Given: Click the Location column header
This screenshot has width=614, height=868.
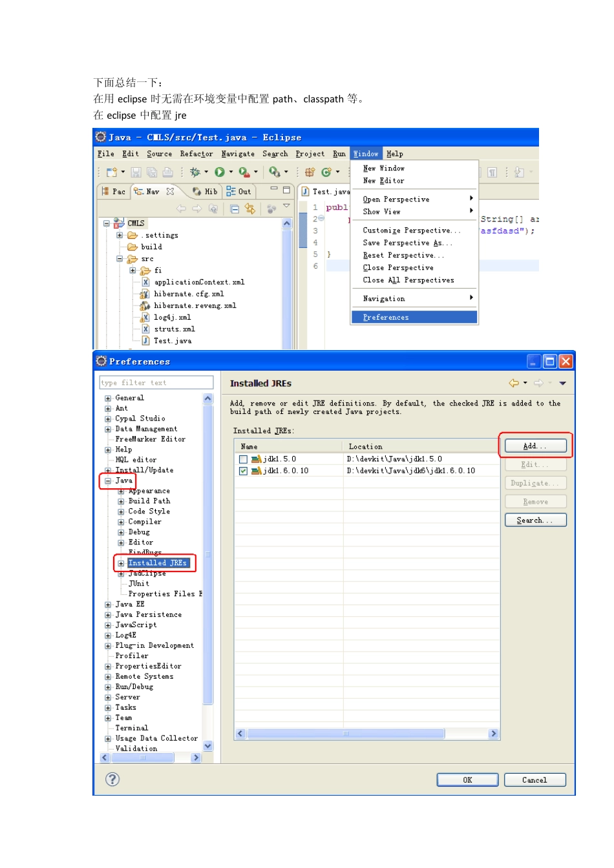Looking at the screenshot, I should click(x=420, y=446).
